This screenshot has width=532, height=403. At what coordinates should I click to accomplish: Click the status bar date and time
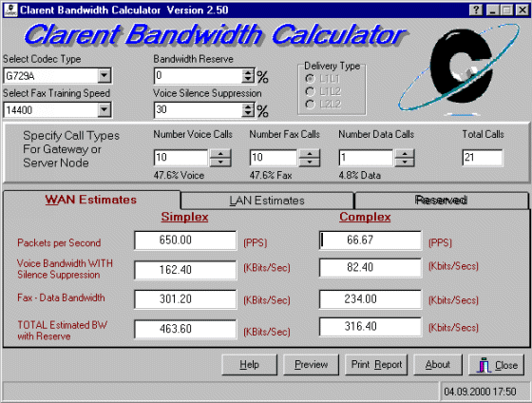(x=480, y=392)
